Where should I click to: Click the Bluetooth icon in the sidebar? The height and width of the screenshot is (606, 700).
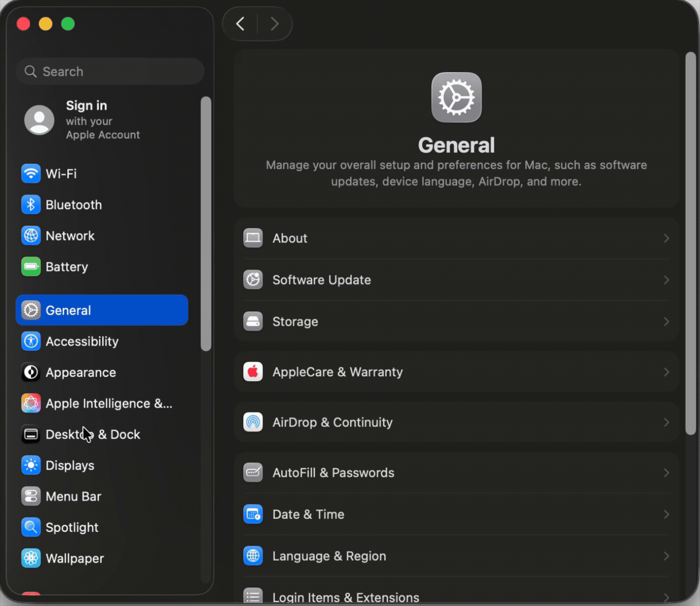[31, 205]
